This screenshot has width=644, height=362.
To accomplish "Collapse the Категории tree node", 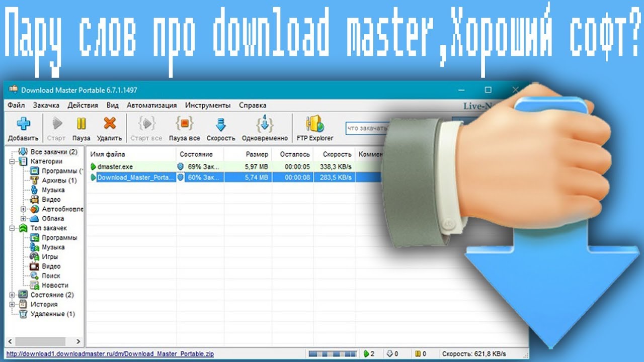I will 12,162.
